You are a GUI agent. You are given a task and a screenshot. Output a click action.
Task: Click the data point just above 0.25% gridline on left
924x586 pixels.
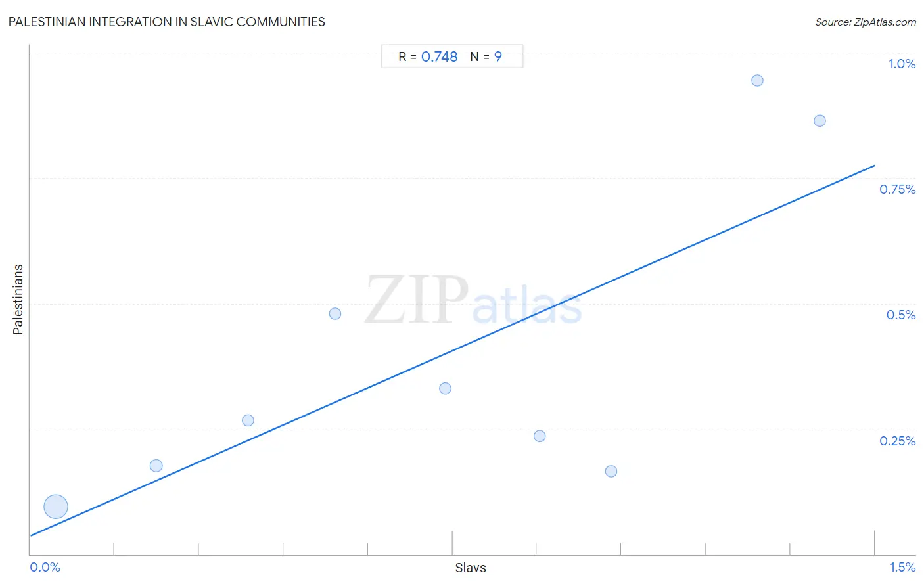248,420
